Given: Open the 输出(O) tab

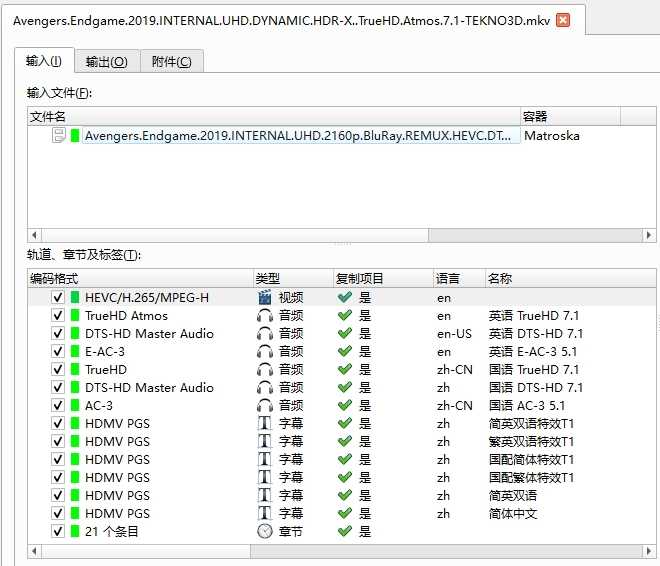Looking at the screenshot, I should click(x=107, y=62).
